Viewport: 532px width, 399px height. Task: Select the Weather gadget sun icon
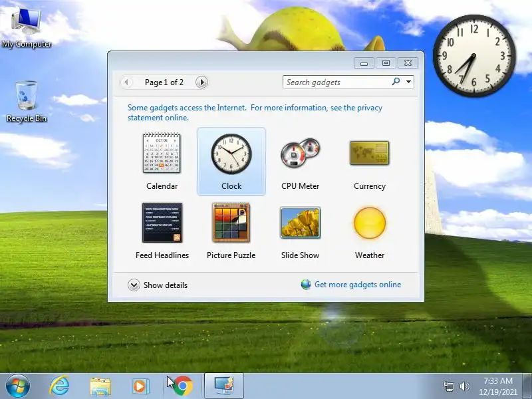click(x=370, y=223)
